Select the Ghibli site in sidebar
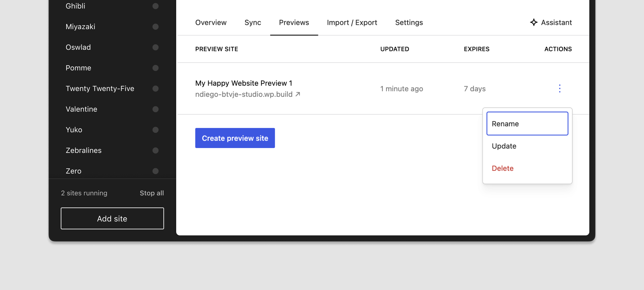Image resolution: width=644 pixels, height=290 pixels. [x=75, y=6]
